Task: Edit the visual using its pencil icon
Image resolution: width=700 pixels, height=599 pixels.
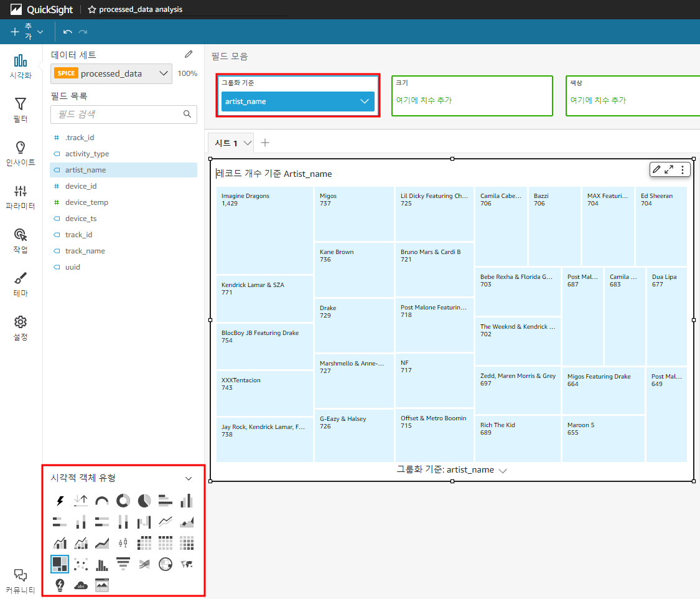Action: tap(656, 169)
